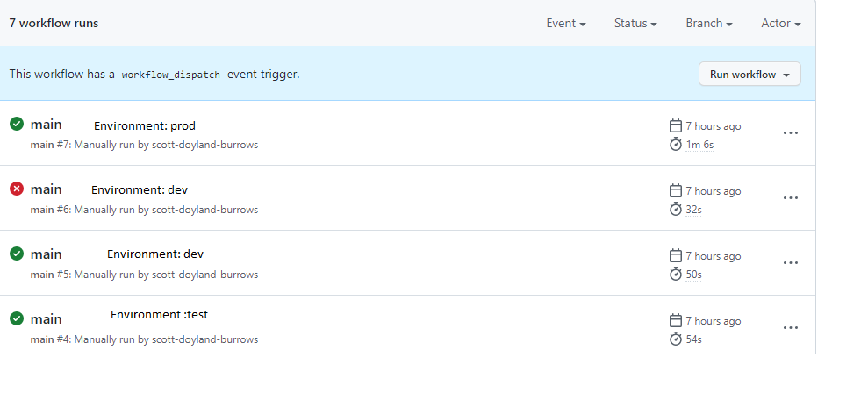The height and width of the screenshot is (400, 868).
Task: Click the success status icon for run #7
Action: click(x=17, y=124)
